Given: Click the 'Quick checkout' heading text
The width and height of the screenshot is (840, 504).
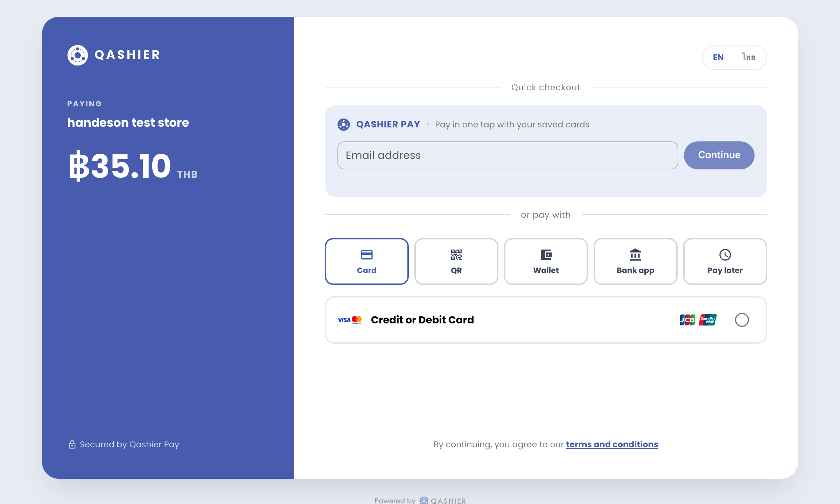Looking at the screenshot, I should click(x=546, y=87).
